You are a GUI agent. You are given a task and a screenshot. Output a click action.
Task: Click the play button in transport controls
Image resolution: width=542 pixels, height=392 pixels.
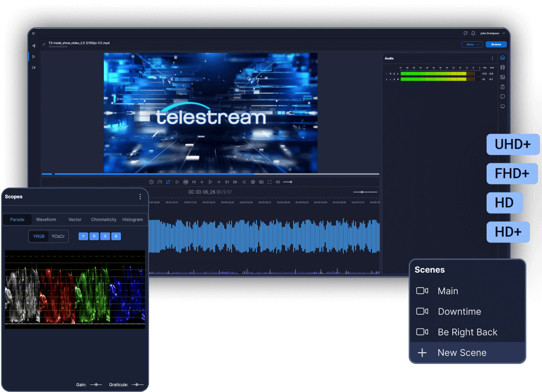(210, 182)
